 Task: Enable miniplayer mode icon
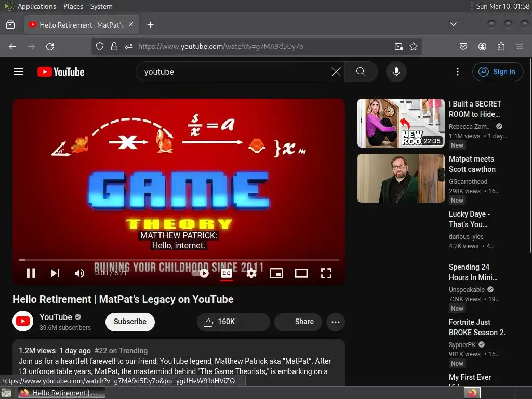pos(276,273)
